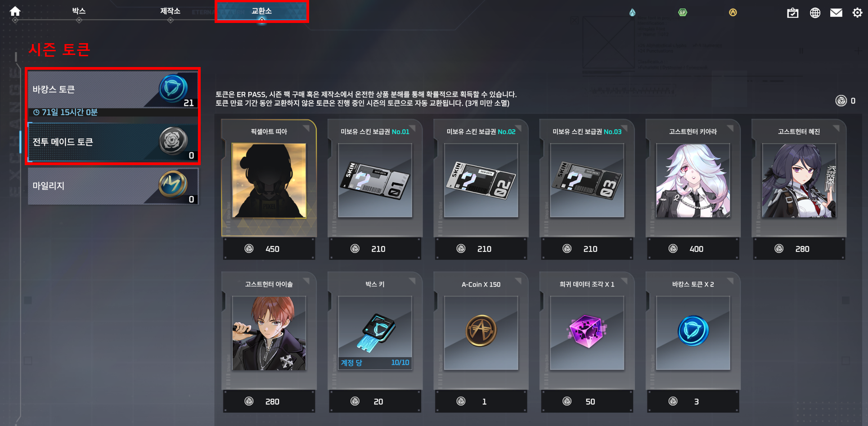
Task: Pick the 박스 키 item
Action: tap(375, 342)
